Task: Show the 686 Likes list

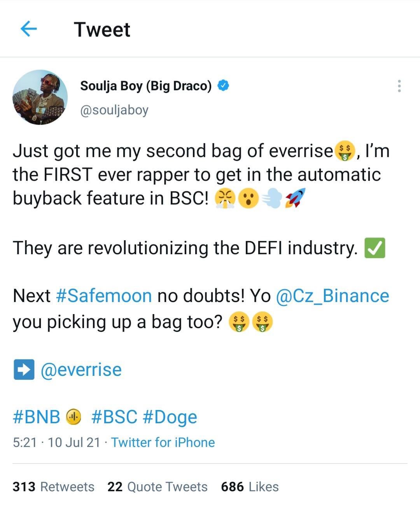Action: pos(250,487)
